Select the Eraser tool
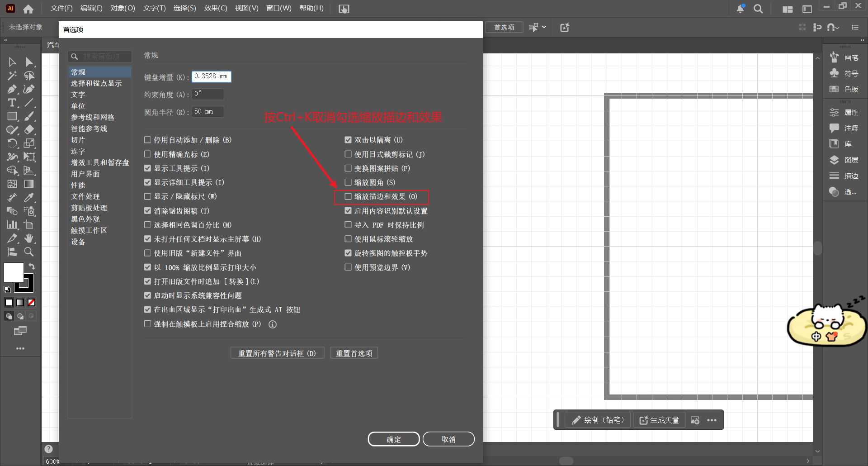This screenshot has width=868, height=466. point(29,130)
